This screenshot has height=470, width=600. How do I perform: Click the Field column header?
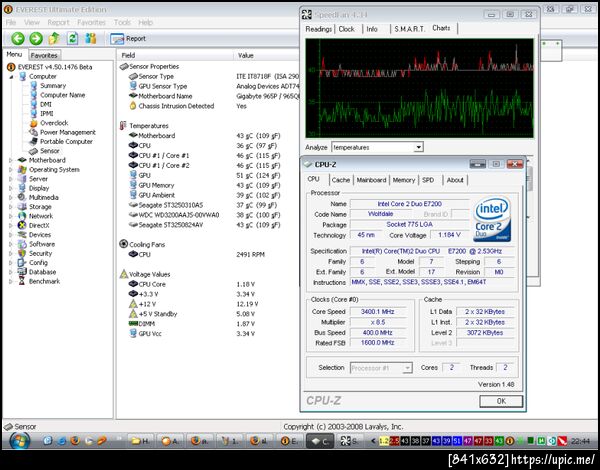click(x=176, y=55)
